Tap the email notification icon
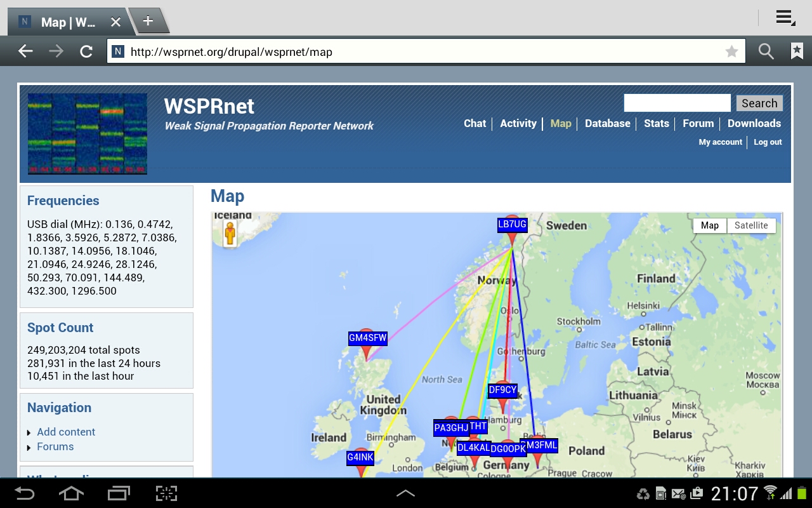This screenshot has width=812, height=508. [x=678, y=494]
